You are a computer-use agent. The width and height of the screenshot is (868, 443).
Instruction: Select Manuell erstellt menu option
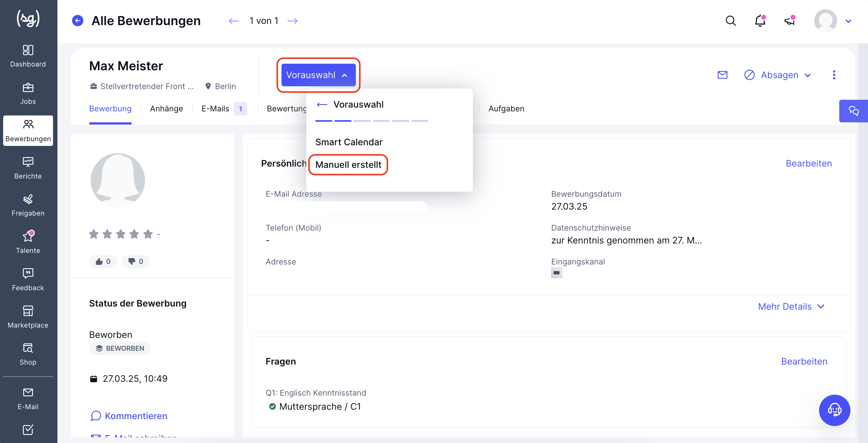click(348, 165)
